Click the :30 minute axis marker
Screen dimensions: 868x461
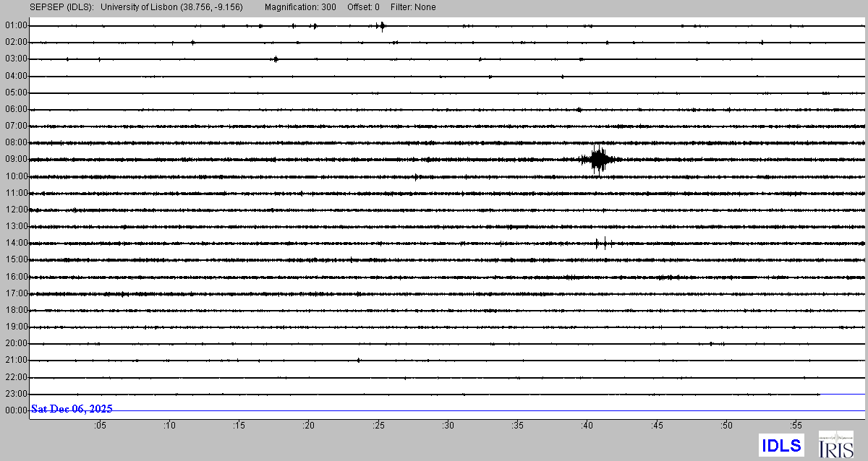[448, 426]
